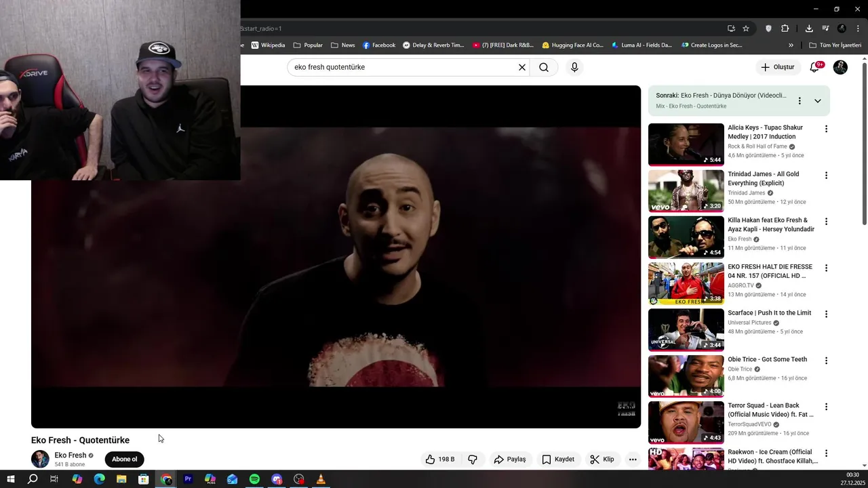Image resolution: width=868 pixels, height=488 pixels.
Task: Open options for Killa Hakan video
Action: tap(826, 222)
